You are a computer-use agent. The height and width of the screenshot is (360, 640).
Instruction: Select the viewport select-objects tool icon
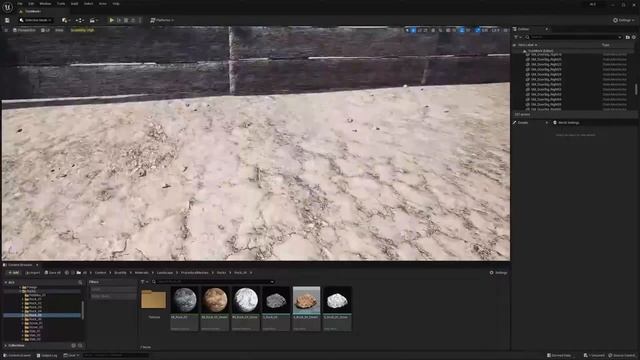(x=407, y=30)
